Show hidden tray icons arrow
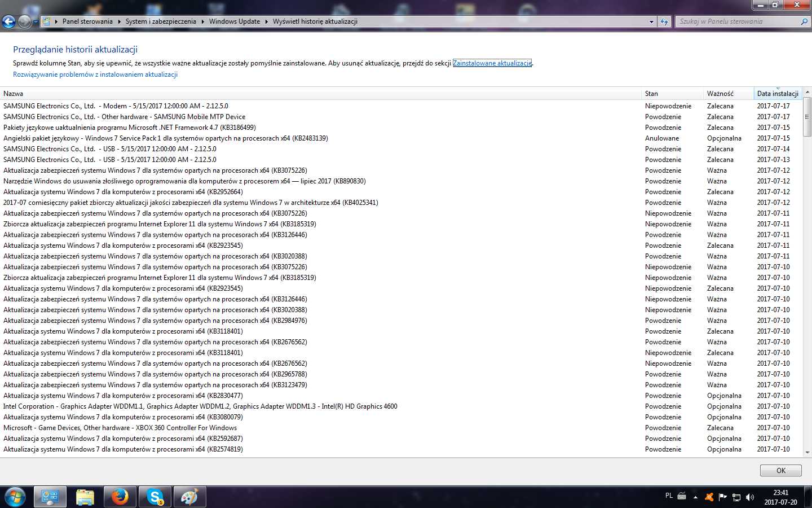 (x=695, y=497)
